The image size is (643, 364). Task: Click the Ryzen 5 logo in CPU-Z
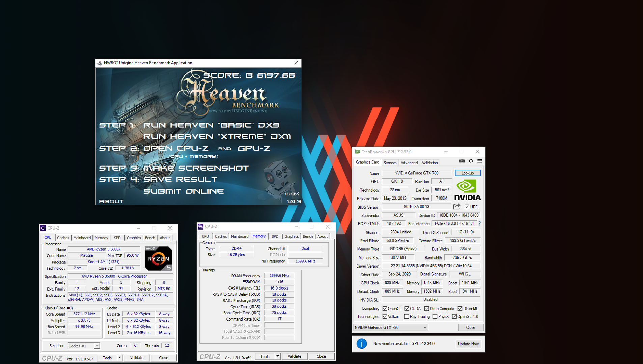pyautogui.click(x=158, y=259)
